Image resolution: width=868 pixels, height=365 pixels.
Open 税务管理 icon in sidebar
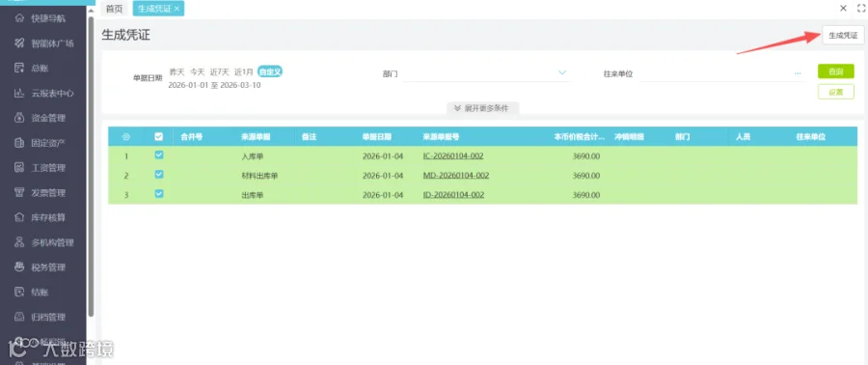[19, 267]
